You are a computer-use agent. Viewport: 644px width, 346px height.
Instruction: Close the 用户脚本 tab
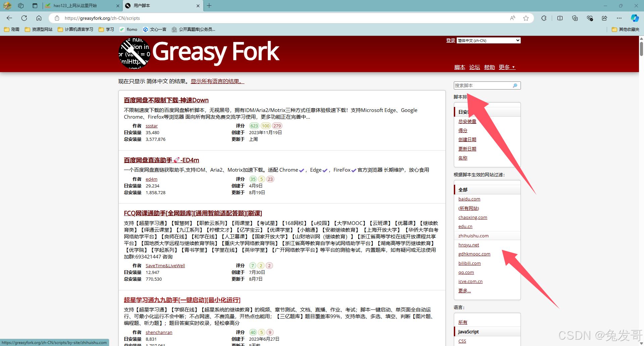[x=198, y=6]
